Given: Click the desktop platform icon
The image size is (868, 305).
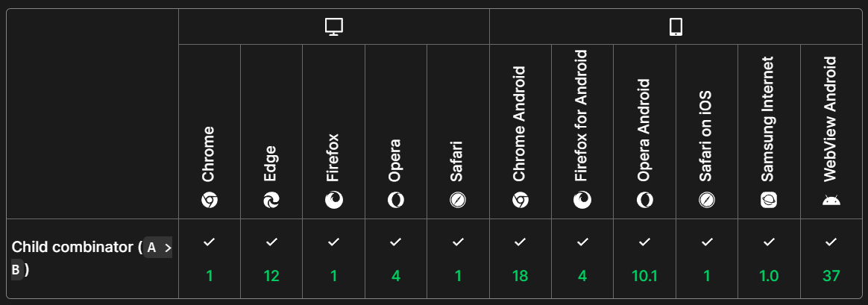Looking at the screenshot, I should [x=333, y=28].
